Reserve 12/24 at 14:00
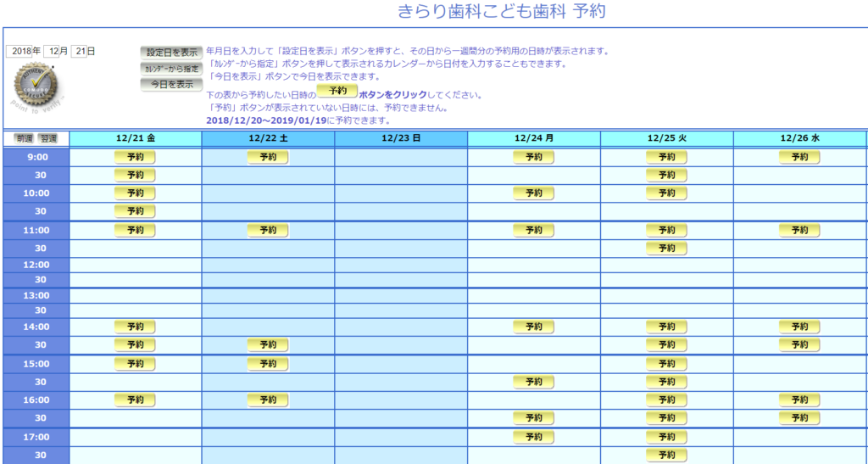The height and width of the screenshot is (464, 868). (534, 327)
